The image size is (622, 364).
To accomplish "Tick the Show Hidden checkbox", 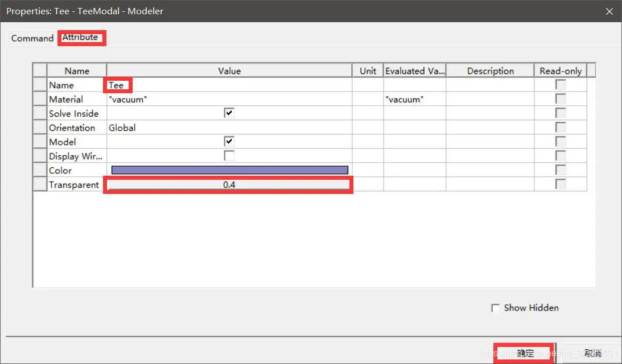I will point(496,308).
